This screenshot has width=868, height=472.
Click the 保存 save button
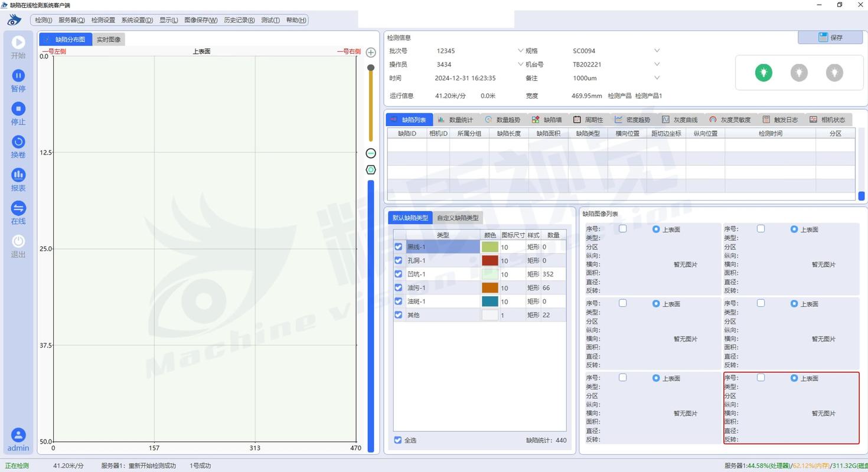(x=830, y=37)
